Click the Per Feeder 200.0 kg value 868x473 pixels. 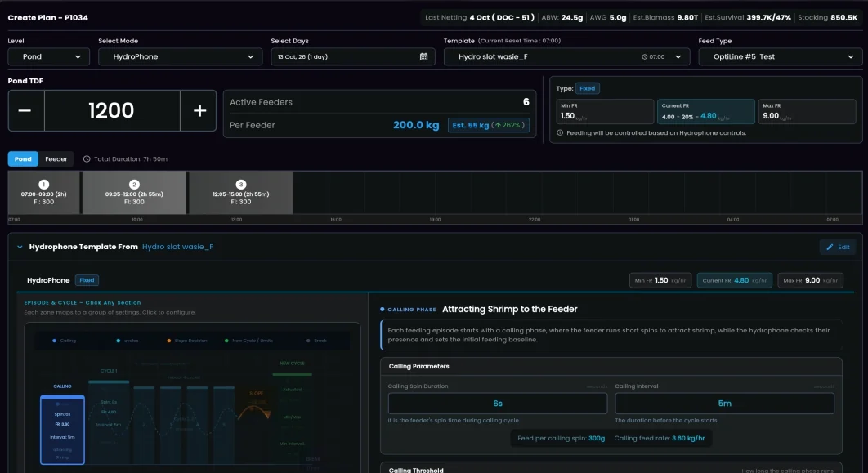coord(416,125)
